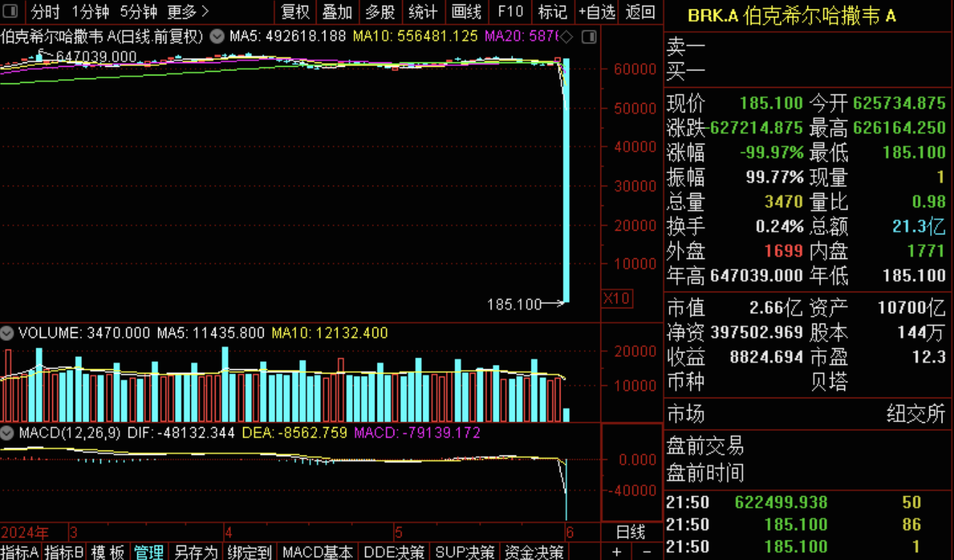Select the MACD基本 indicator tab

point(318,552)
